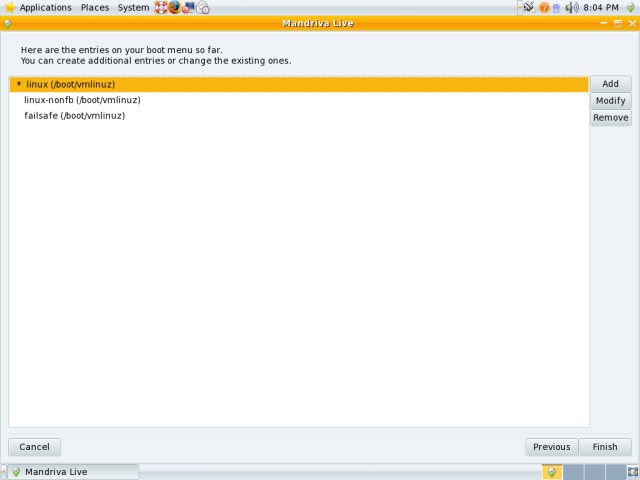Go back with the Previous button
Viewport: 640px width, 480px height.
pyautogui.click(x=551, y=447)
